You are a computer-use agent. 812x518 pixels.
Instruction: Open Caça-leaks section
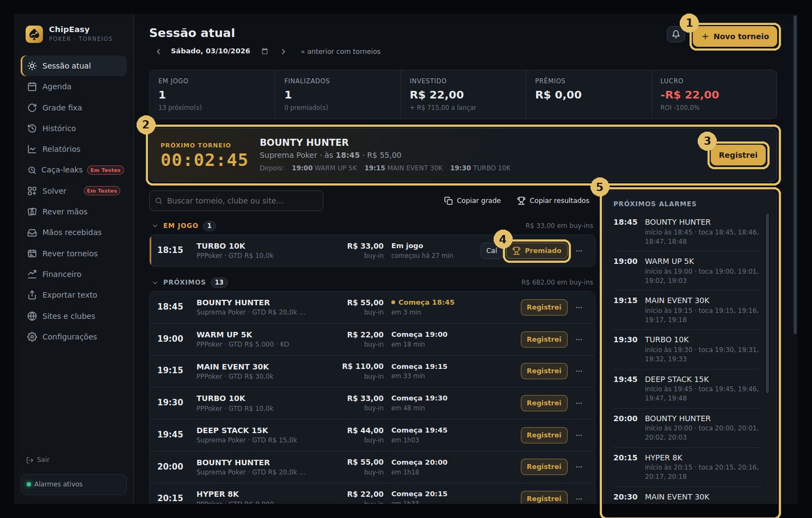tap(74, 170)
